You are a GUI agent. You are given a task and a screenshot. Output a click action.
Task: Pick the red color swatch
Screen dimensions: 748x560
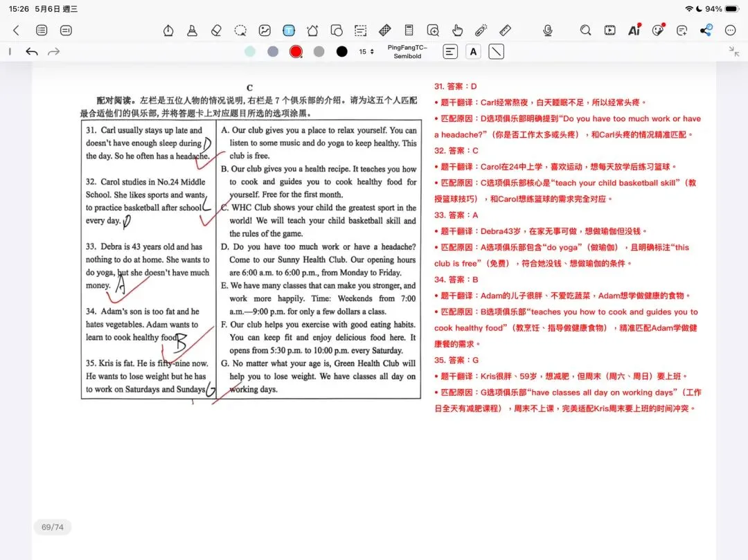[296, 51]
